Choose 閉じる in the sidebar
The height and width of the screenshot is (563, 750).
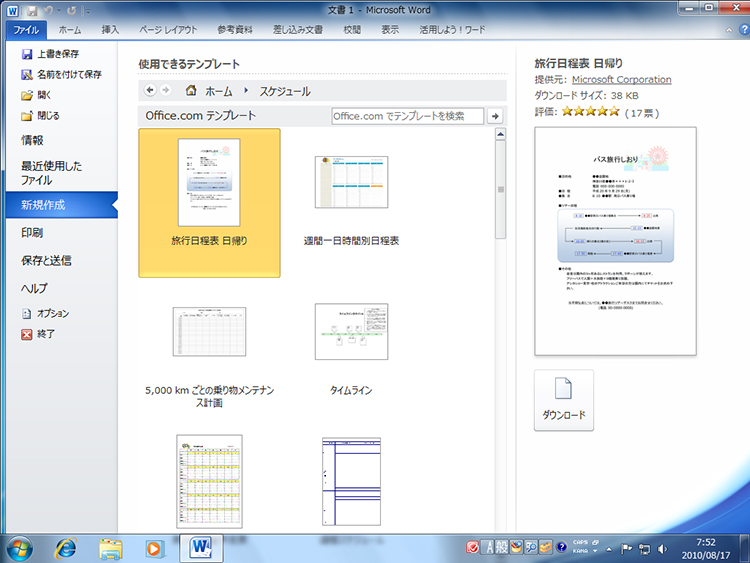coord(41,116)
